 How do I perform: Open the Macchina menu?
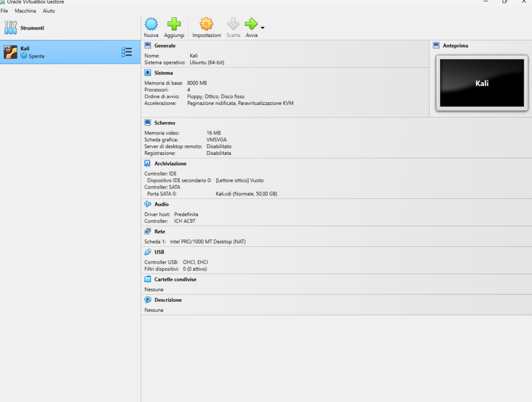tap(25, 11)
